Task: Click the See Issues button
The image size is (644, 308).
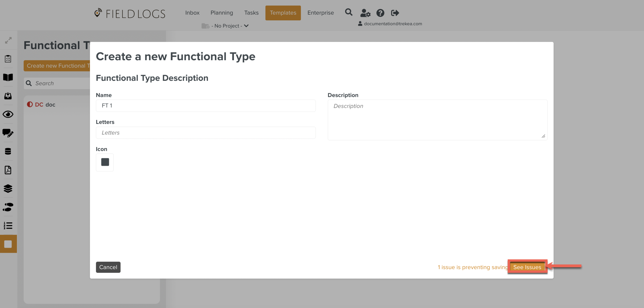Action: tap(527, 267)
